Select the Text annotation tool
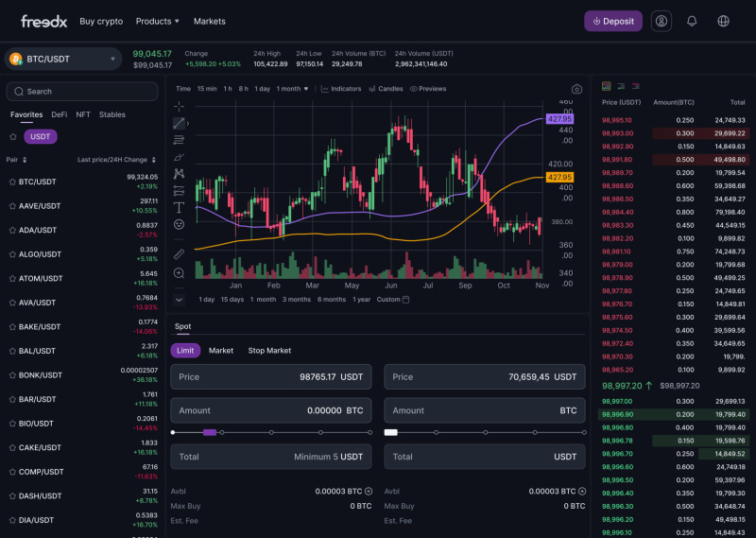756x538 pixels. click(x=179, y=207)
